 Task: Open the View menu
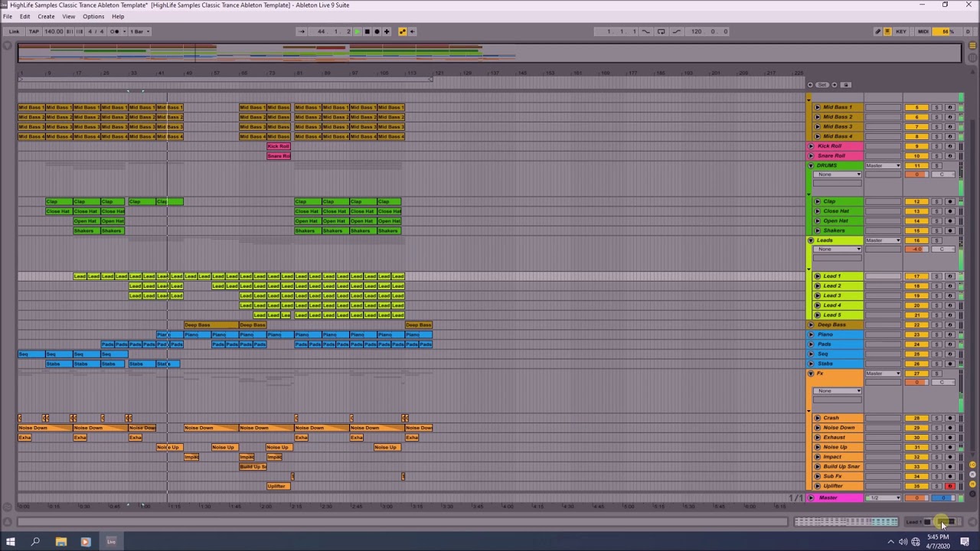tap(69, 16)
